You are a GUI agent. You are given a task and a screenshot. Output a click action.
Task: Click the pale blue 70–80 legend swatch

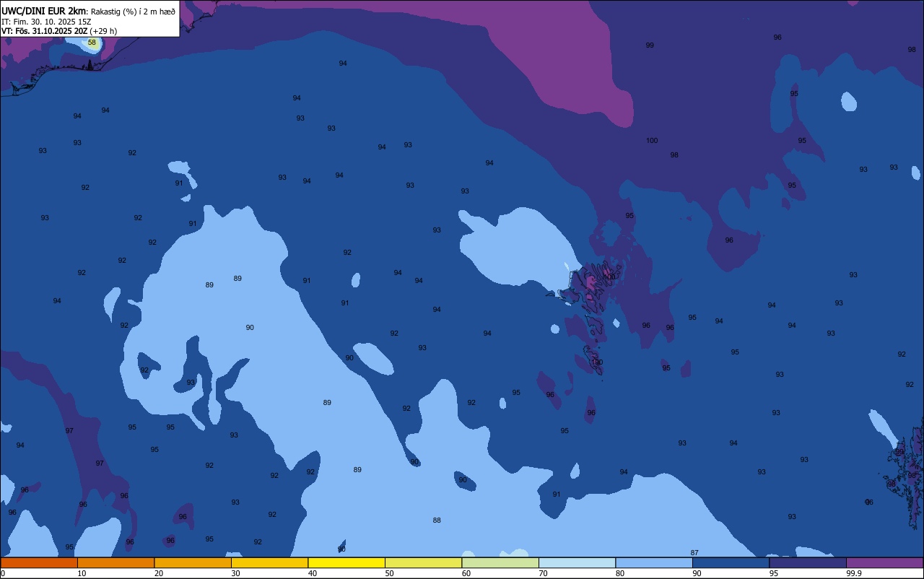point(577,562)
